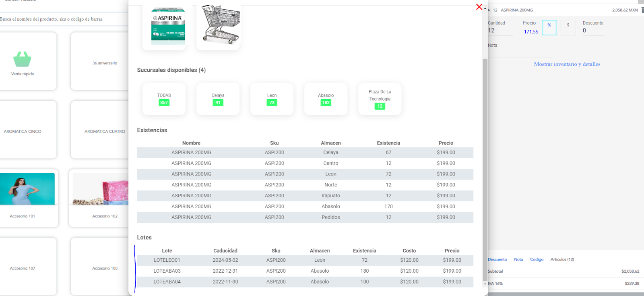This screenshot has height=296, width=644.
Task: Click the IVA 16% amount $329.38
Action: click(632, 284)
